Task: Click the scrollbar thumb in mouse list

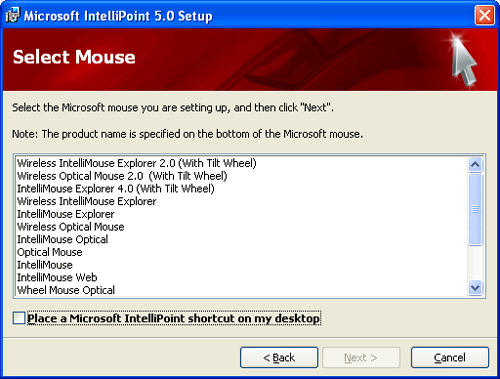Action: click(475, 209)
